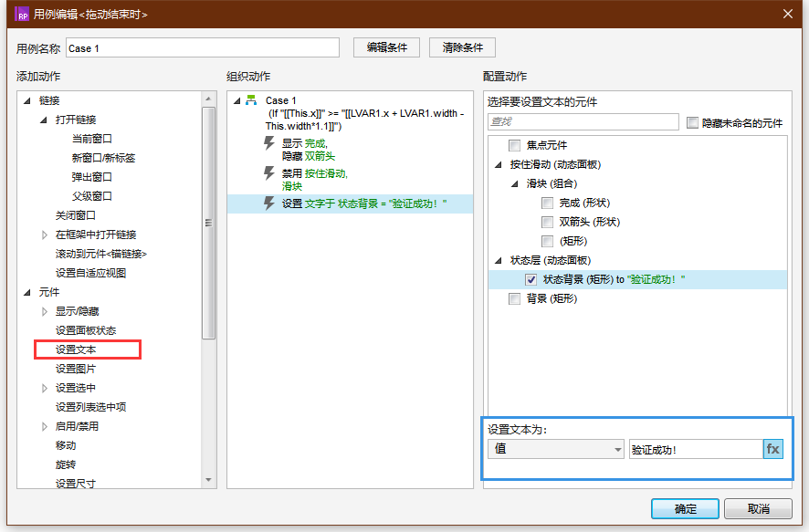
Task: Click lightning icon beside 显示 完成 action
Action: point(268,142)
